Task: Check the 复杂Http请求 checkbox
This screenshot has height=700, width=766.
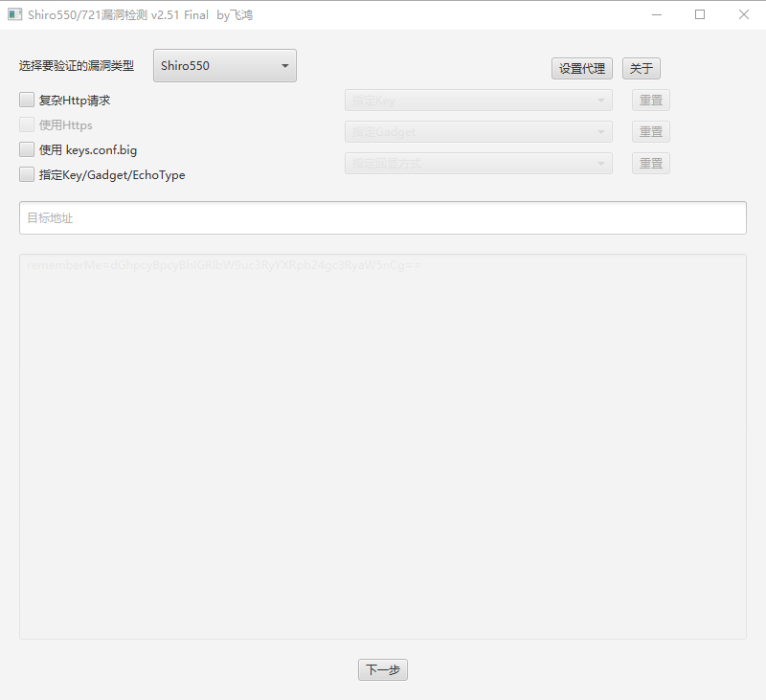Action: click(x=27, y=101)
